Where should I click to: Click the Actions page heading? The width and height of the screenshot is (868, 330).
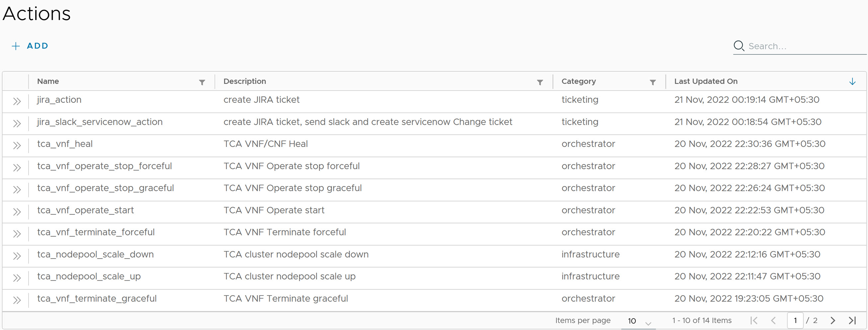[x=37, y=14]
